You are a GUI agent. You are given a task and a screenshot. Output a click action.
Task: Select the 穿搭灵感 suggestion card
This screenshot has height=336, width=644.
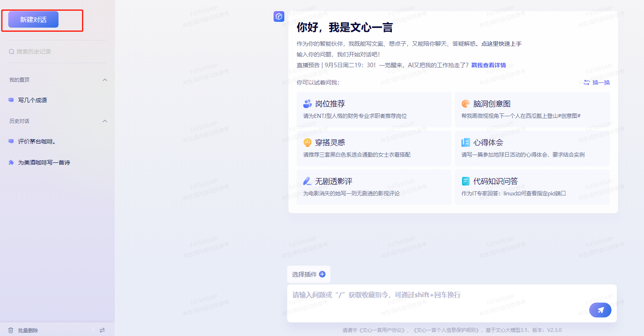tap(374, 148)
